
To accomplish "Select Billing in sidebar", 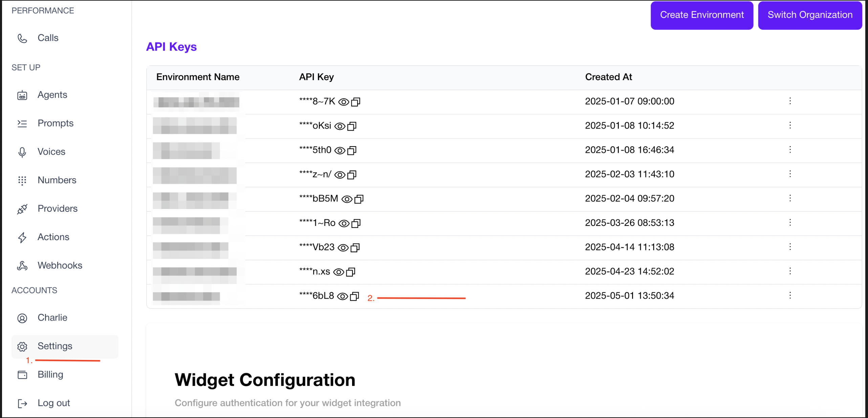I will pos(50,375).
